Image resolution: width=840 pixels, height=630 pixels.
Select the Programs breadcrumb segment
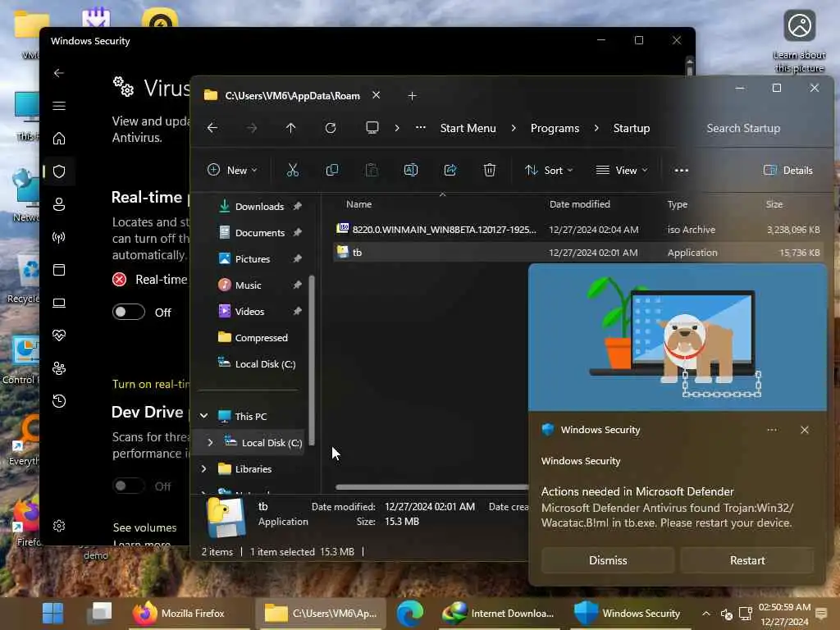click(555, 128)
